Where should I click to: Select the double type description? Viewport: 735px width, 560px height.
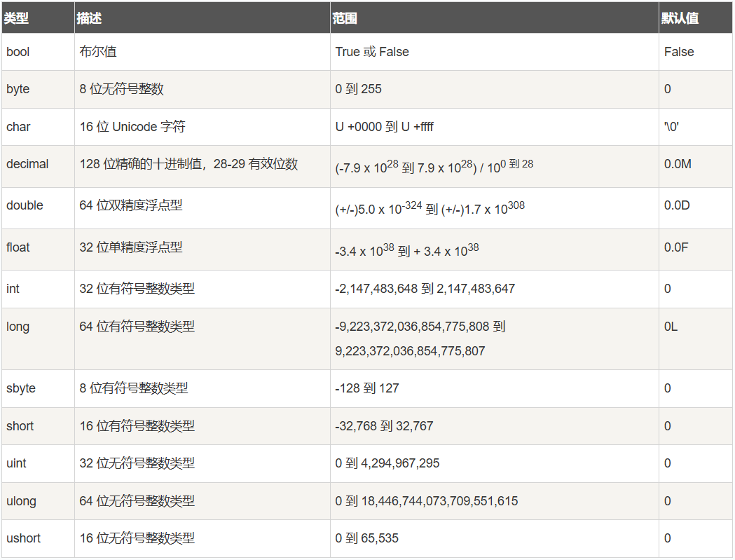[131, 205]
